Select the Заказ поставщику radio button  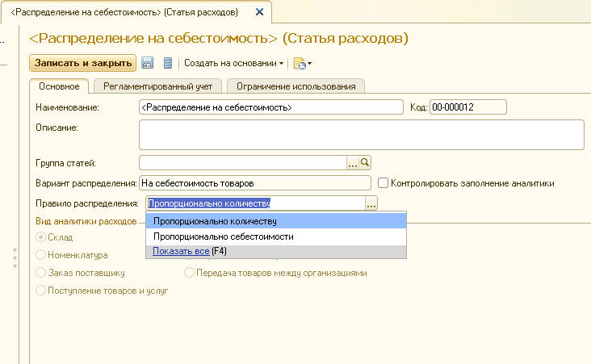click(40, 273)
